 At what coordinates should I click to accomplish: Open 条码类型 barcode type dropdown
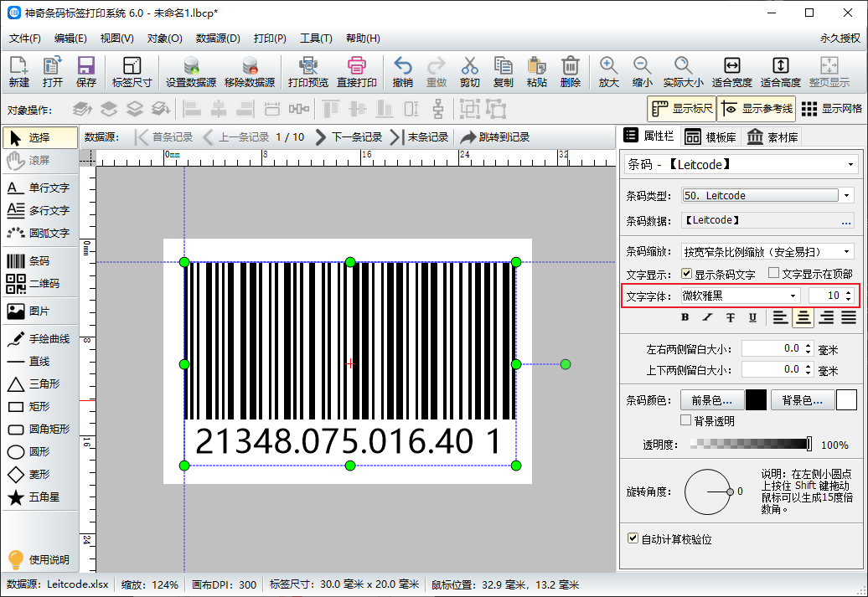pyautogui.click(x=846, y=195)
